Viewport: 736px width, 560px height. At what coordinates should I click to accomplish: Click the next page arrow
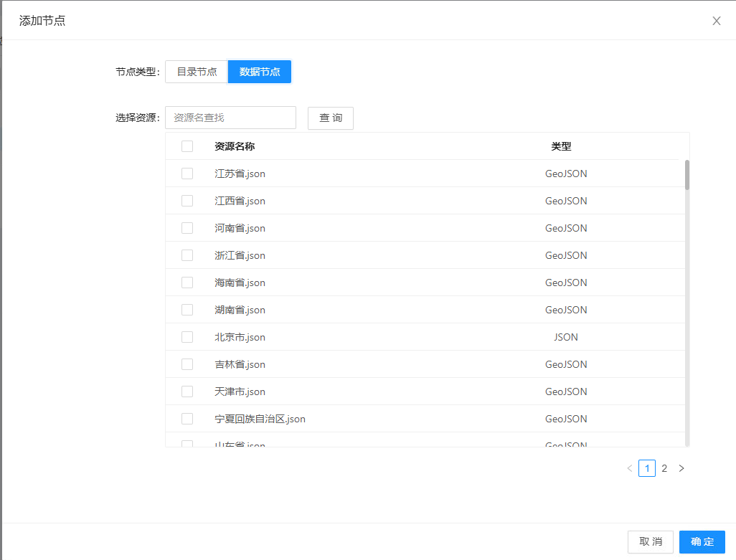pyautogui.click(x=681, y=468)
